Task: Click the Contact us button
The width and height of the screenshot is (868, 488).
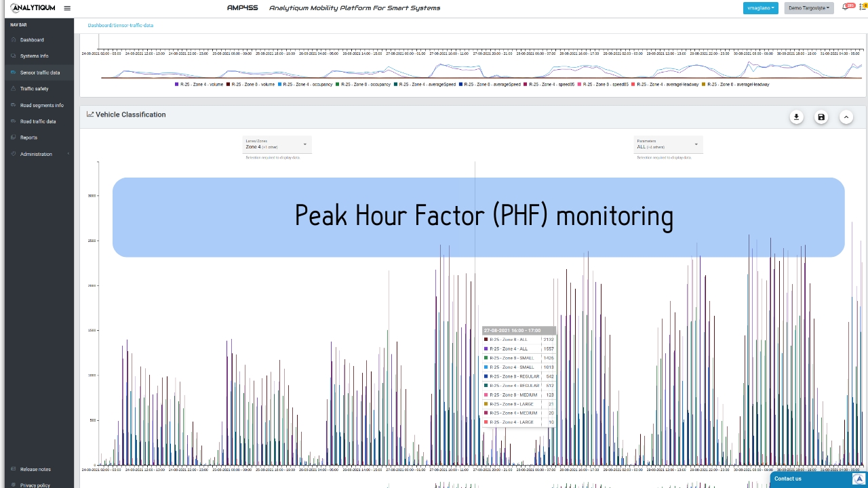Action: 818,479
